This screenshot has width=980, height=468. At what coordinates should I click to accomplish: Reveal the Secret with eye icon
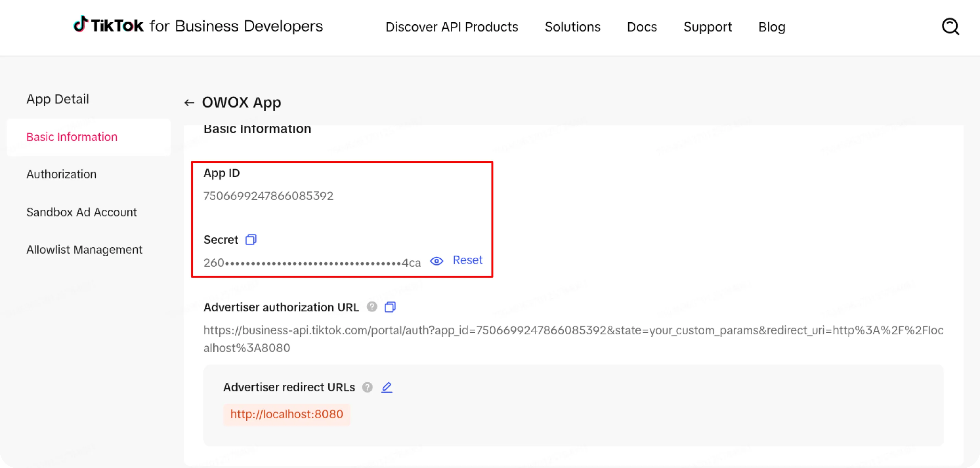(x=437, y=261)
